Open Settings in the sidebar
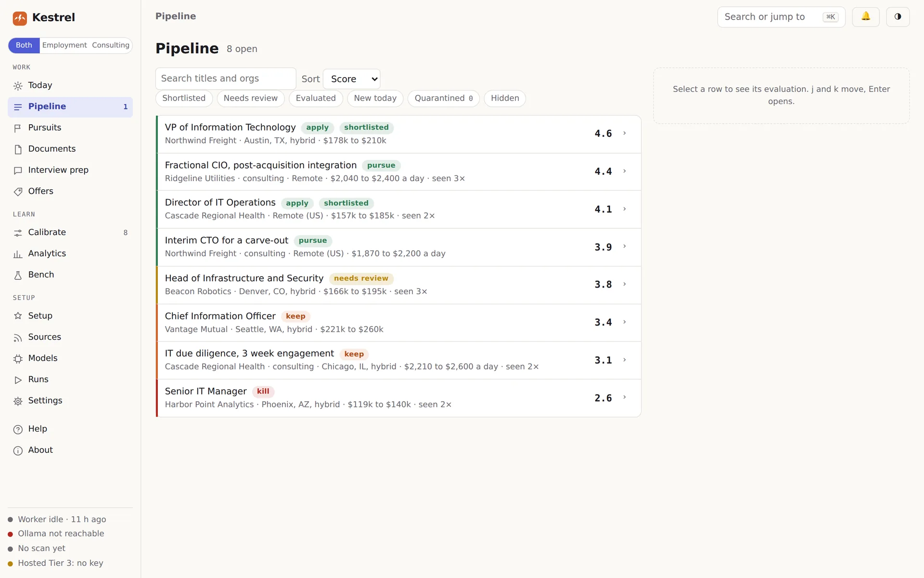Viewport: 924px width, 578px height. point(70,401)
